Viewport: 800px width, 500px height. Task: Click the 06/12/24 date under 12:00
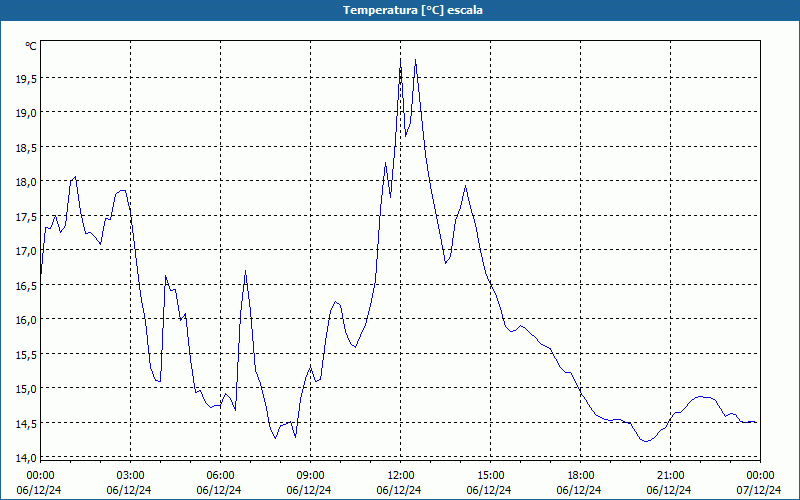pyautogui.click(x=399, y=490)
